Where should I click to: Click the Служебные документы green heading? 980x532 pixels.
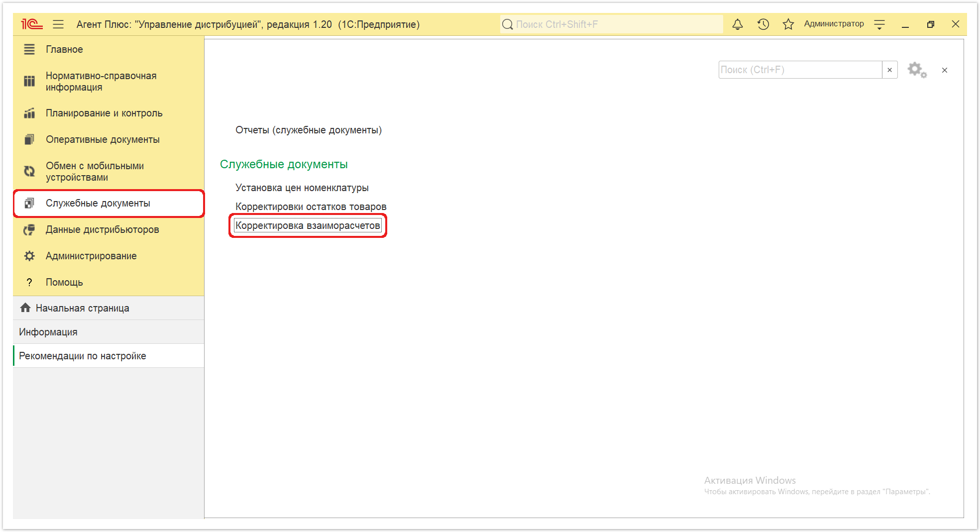point(284,164)
